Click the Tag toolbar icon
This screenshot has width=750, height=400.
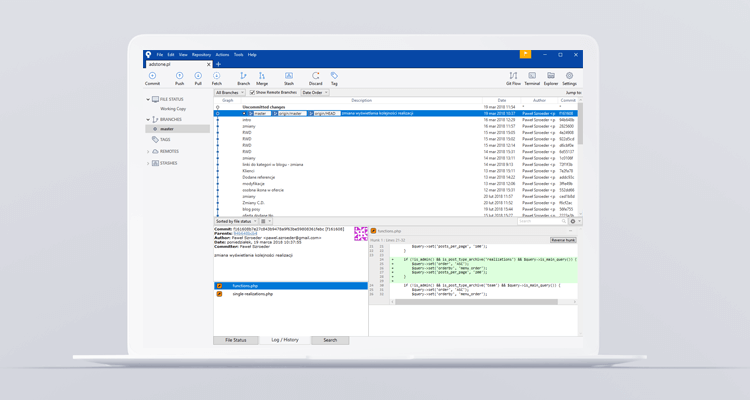[x=334, y=78]
